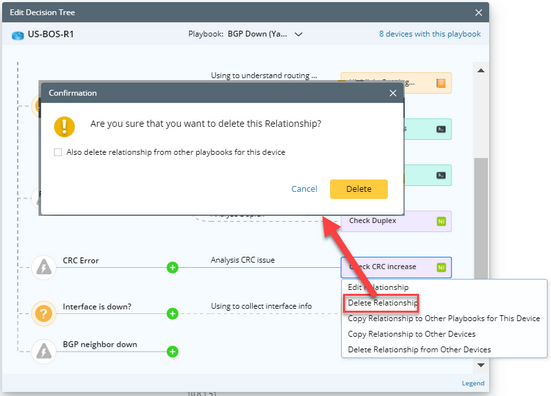Select the Check Duplex node
This screenshot has width=551, height=396.
pyautogui.click(x=396, y=221)
